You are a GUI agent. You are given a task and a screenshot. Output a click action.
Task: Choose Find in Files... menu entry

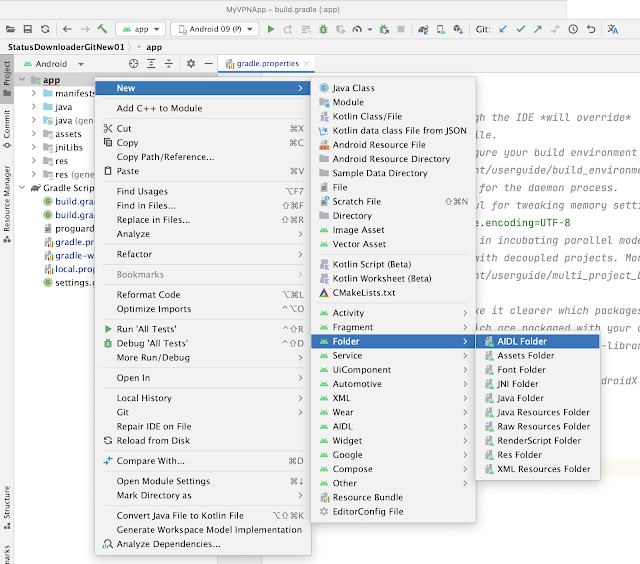point(203,205)
